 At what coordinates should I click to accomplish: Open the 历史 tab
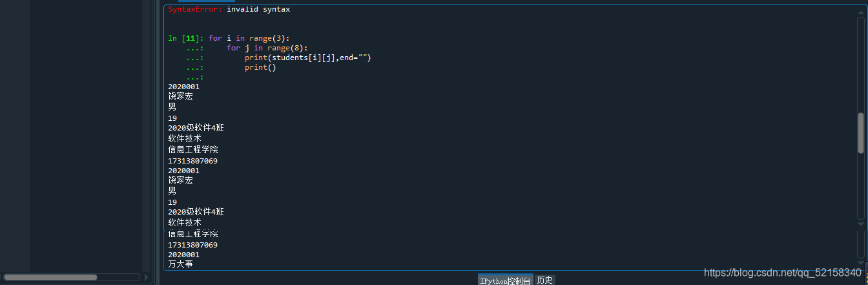coord(544,280)
